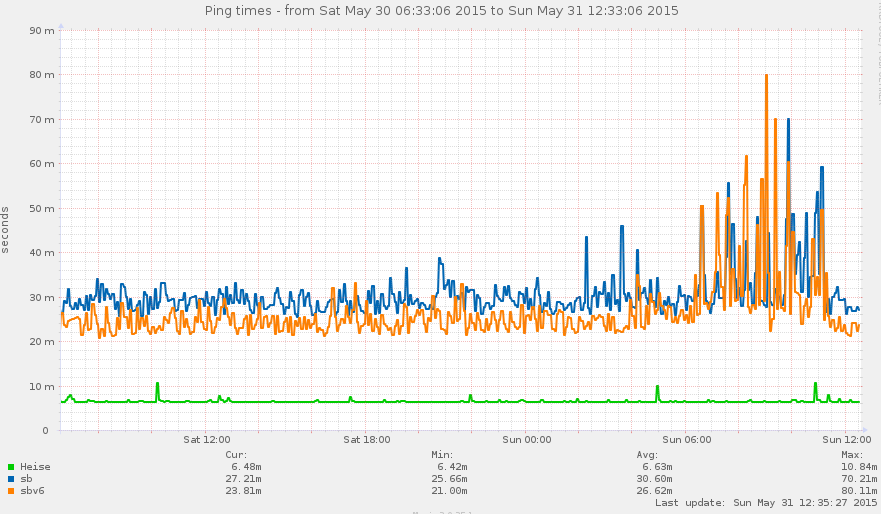Click the 90 m y-axis label

42,30
